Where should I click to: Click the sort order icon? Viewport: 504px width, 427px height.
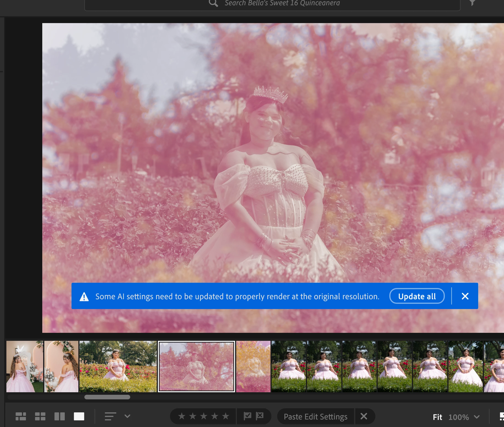pos(110,416)
